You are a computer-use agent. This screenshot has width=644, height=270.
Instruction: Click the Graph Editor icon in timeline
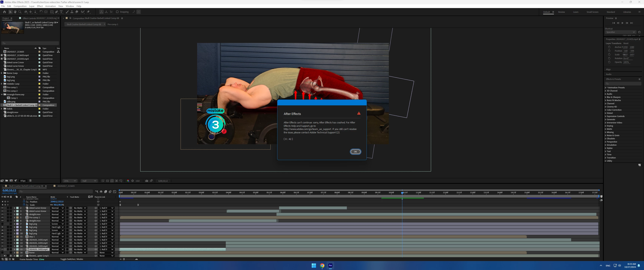click(x=115, y=192)
